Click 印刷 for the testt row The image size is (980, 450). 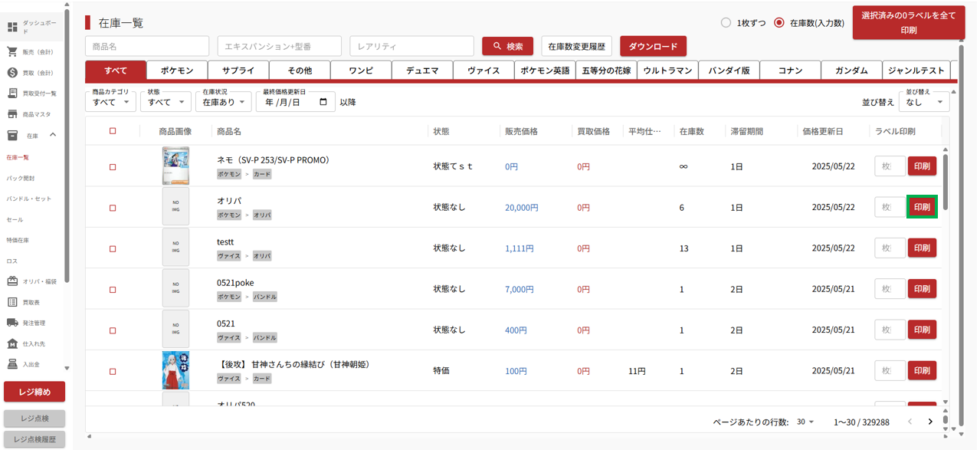coord(922,248)
